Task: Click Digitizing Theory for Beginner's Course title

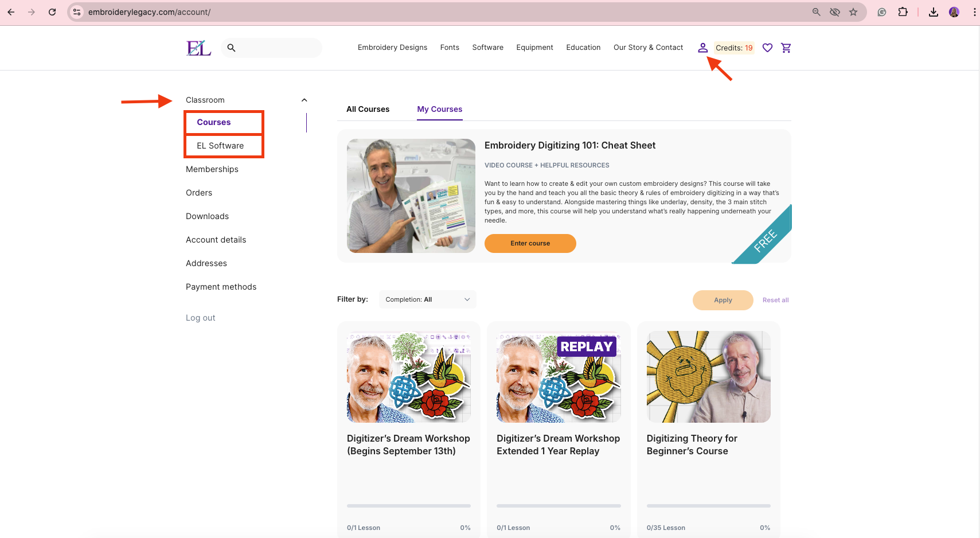Action: 692,445
